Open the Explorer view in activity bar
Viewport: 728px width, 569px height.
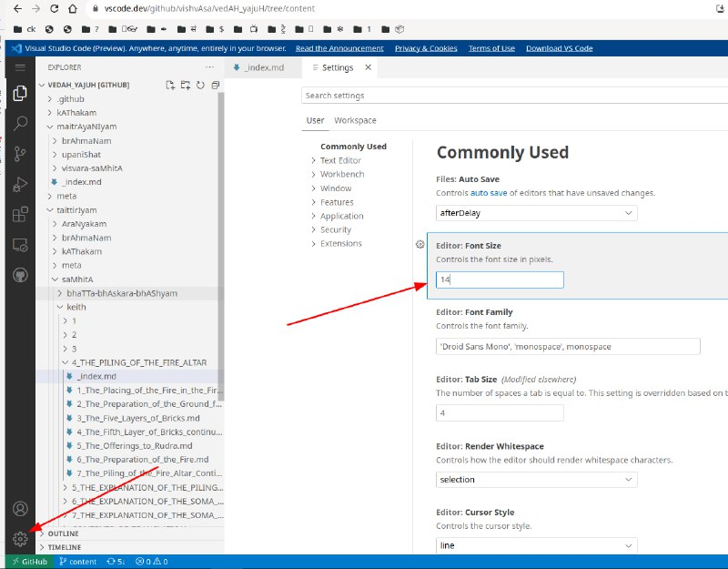[x=20, y=93]
